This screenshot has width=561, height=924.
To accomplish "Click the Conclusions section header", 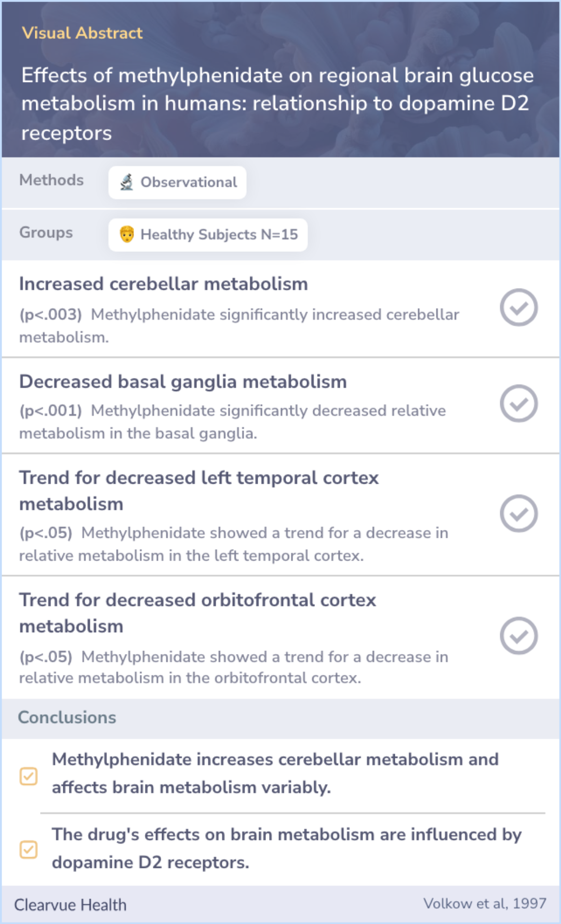I will point(67,717).
